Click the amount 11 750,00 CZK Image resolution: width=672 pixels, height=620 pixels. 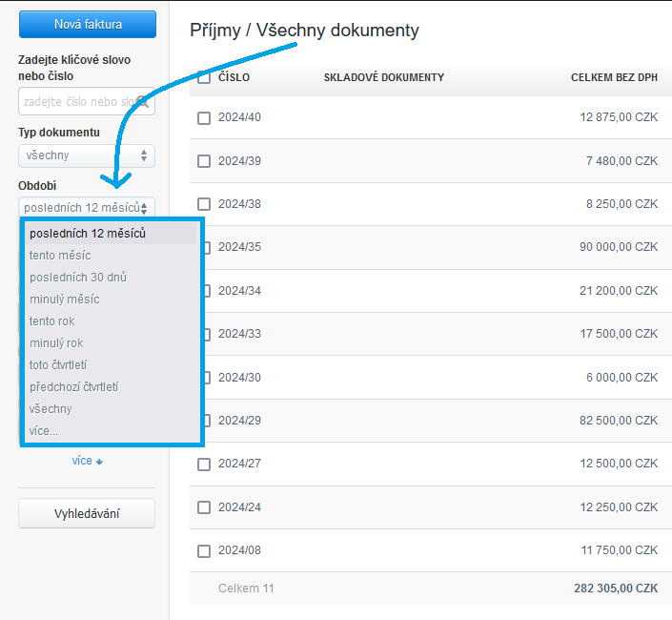click(619, 550)
